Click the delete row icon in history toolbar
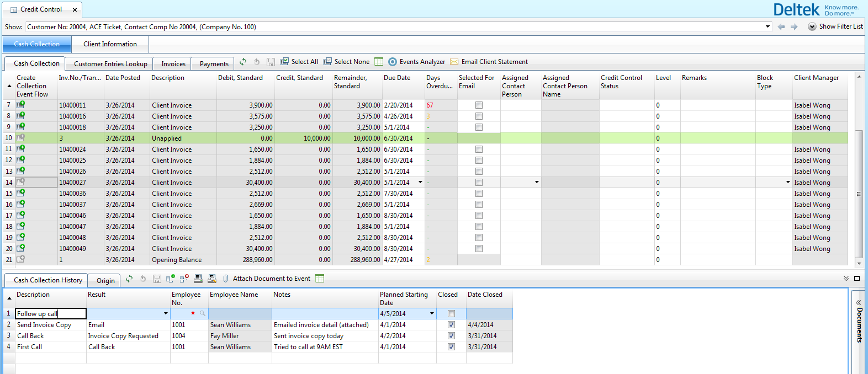The height and width of the screenshot is (374, 868). pyautogui.click(x=184, y=279)
